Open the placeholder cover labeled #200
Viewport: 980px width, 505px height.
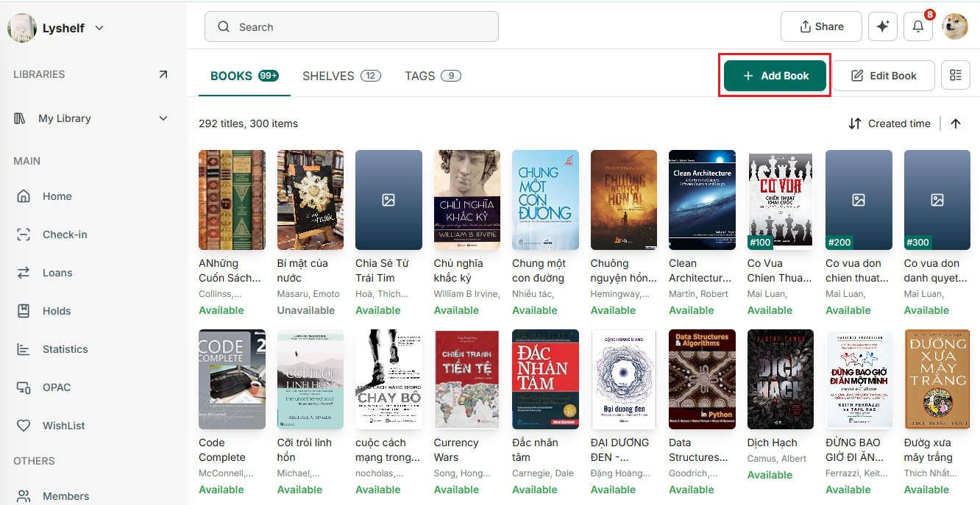click(859, 200)
